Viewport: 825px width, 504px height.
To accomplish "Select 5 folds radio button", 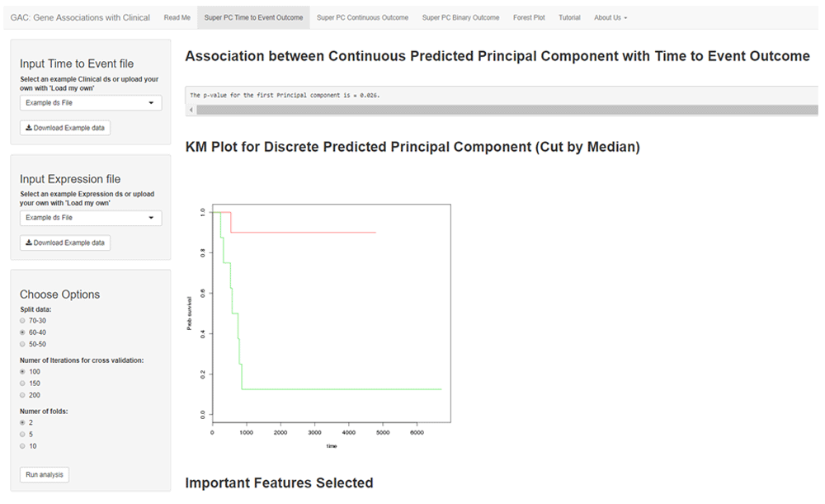I will (22, 435).
